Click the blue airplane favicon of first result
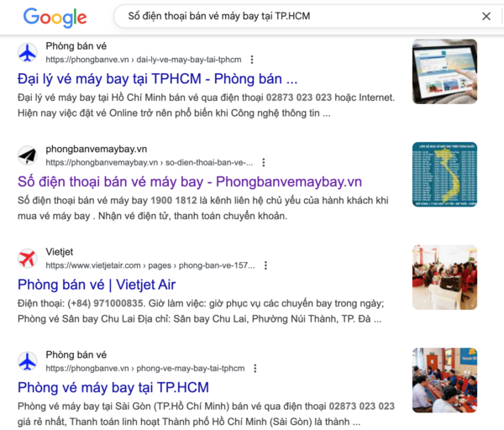This screenshot has width=504, height=430. 28,52
